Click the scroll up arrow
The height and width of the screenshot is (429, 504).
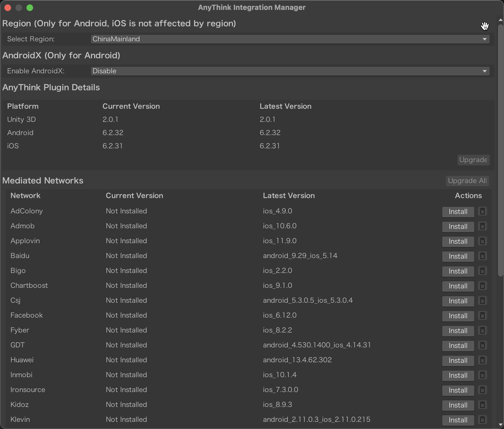click(x=500, y=20)
